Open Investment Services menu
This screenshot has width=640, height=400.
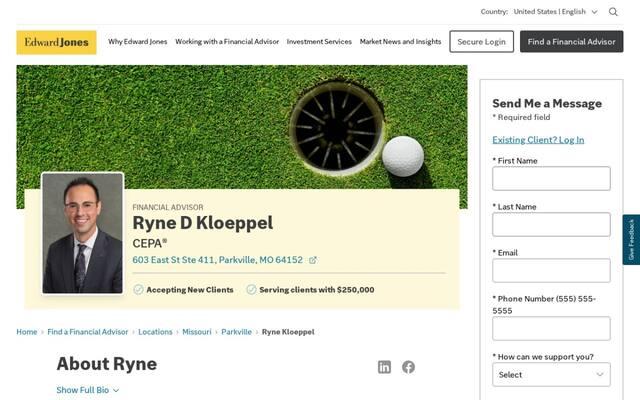pyautogui.click(x=319, y=42)
